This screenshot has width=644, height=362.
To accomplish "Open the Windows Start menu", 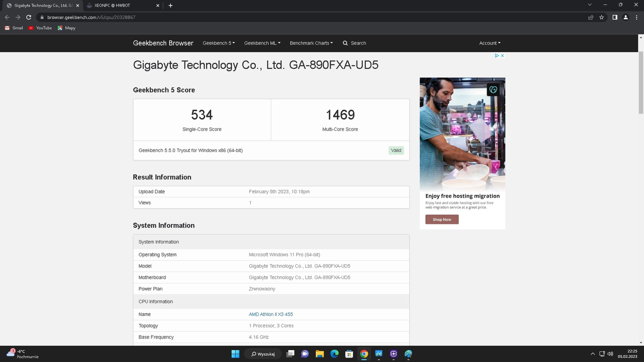I will 235,354.
